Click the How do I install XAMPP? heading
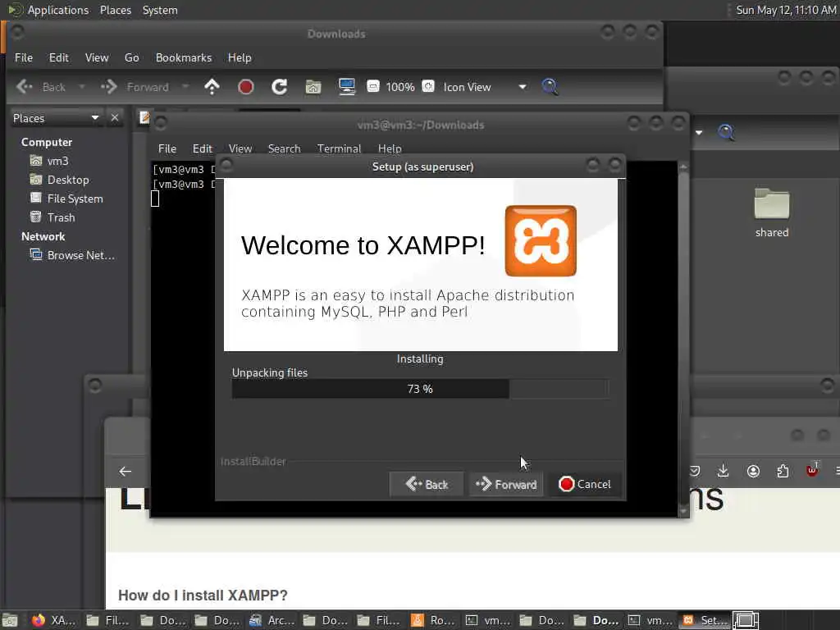This screenshot has height=630, width=840. tap(203, 596)
